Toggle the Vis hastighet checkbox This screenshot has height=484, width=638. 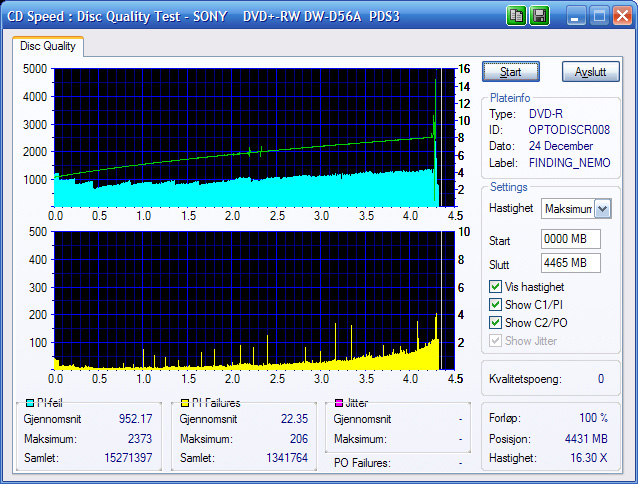tap(495, 287)
